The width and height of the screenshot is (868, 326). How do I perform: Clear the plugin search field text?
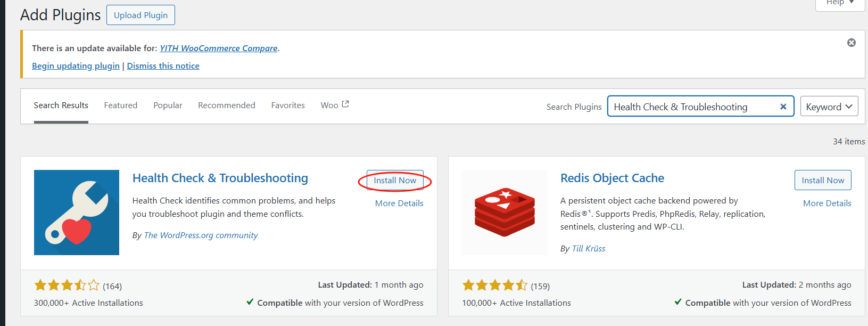[x=783, y=107]
